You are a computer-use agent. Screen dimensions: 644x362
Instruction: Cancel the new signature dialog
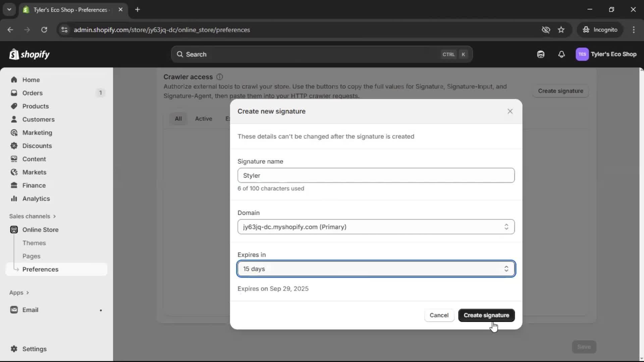pos(439,315)
